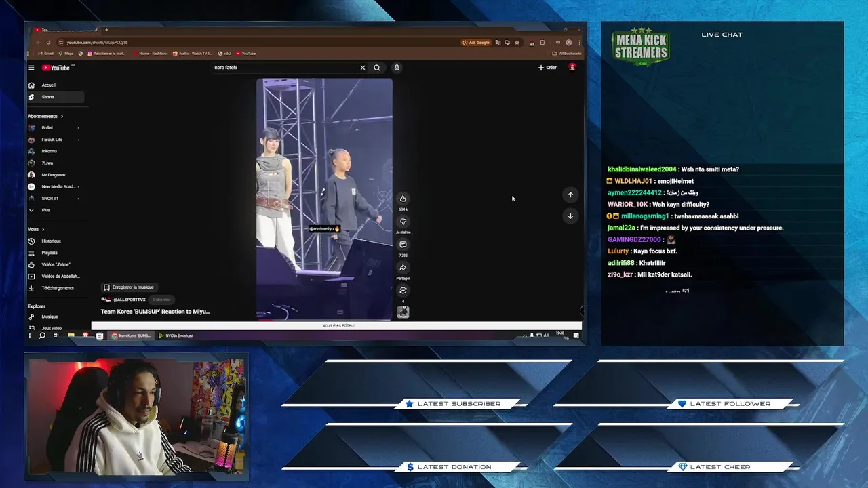Open the sound thumbnail under remix
This screenshot has width=868, height=488.
(403, 312)
